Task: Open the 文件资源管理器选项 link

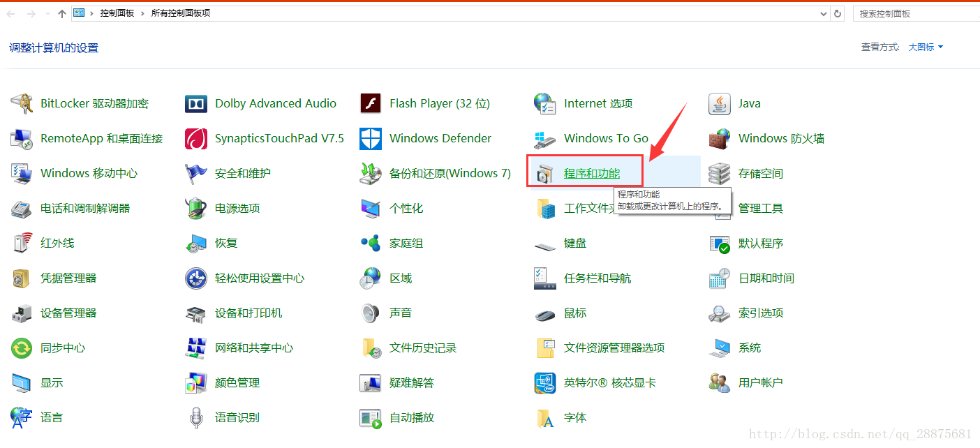Action: pyautogui.click(x=614, y=348)
